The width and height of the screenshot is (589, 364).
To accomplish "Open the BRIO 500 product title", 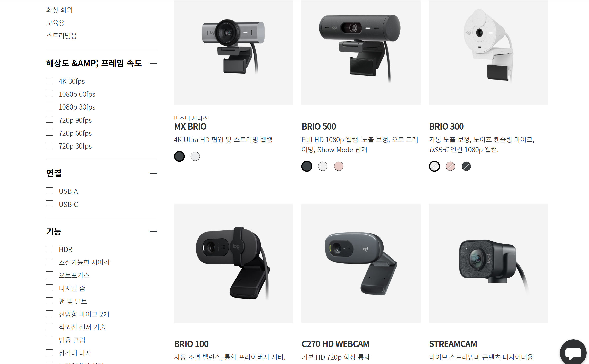I will tap(319, 126).
